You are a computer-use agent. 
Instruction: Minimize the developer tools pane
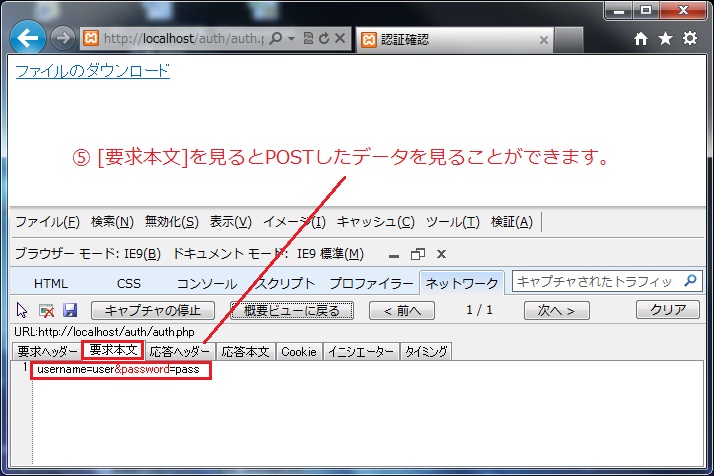point(394,255)
